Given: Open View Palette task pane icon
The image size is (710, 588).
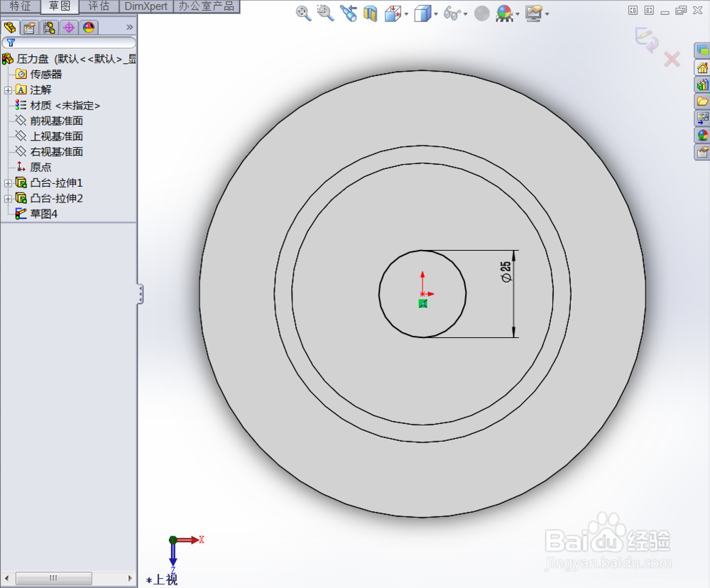Looking at the screenshot, I should 702,118.
